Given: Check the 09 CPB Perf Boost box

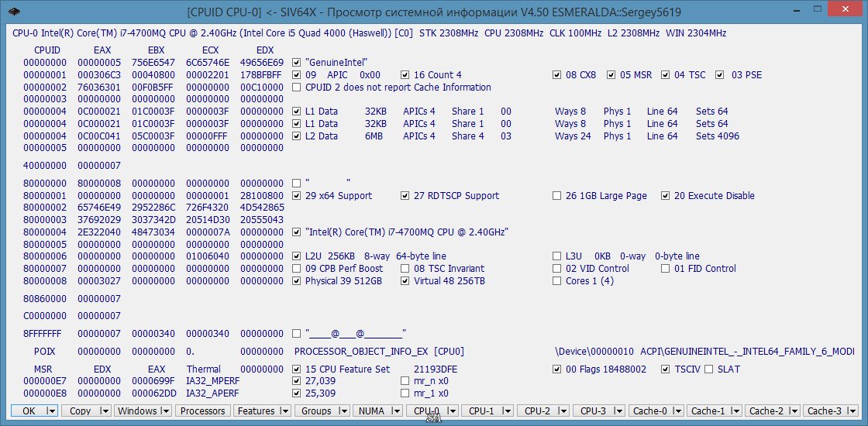Looking at the screenshot, I should pos(297,269).
